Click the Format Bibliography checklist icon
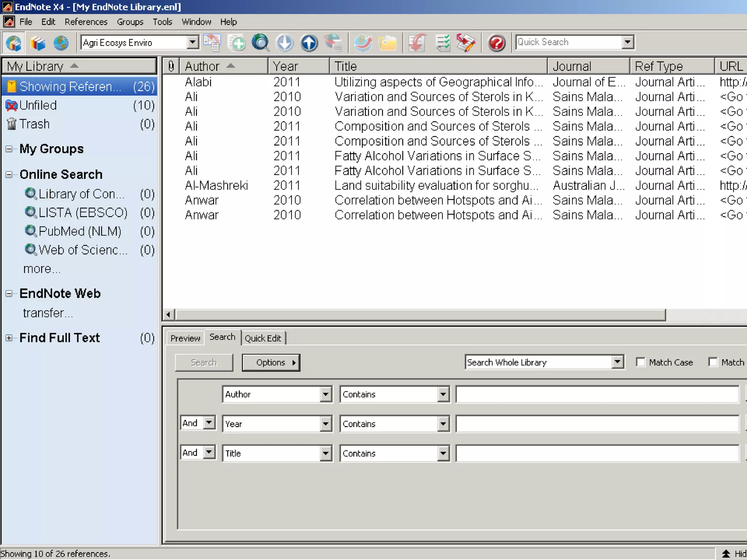This screenshot has width=747, height=560. pyautogui.click(x=442, y=43)
